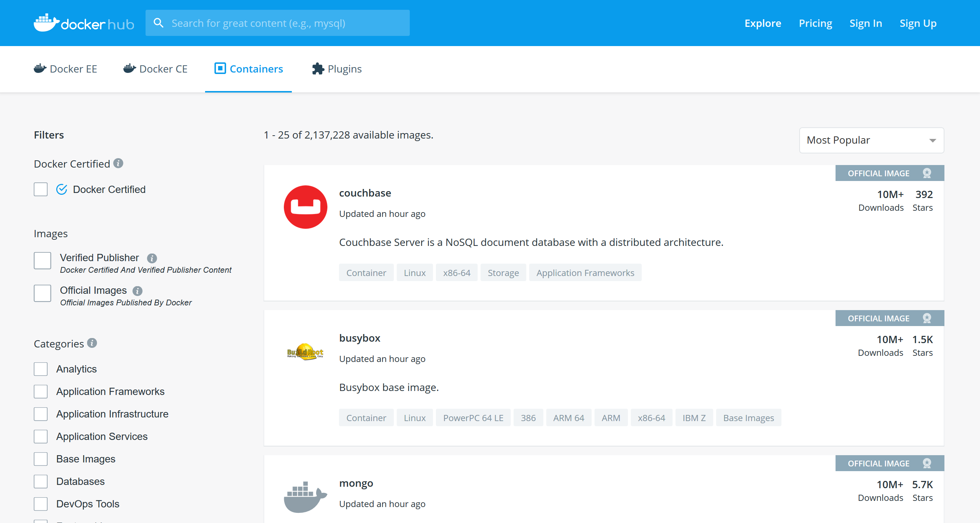980x523 pixels.
Task: Switch to the Plugins tab
Action: tap(336, 69)
